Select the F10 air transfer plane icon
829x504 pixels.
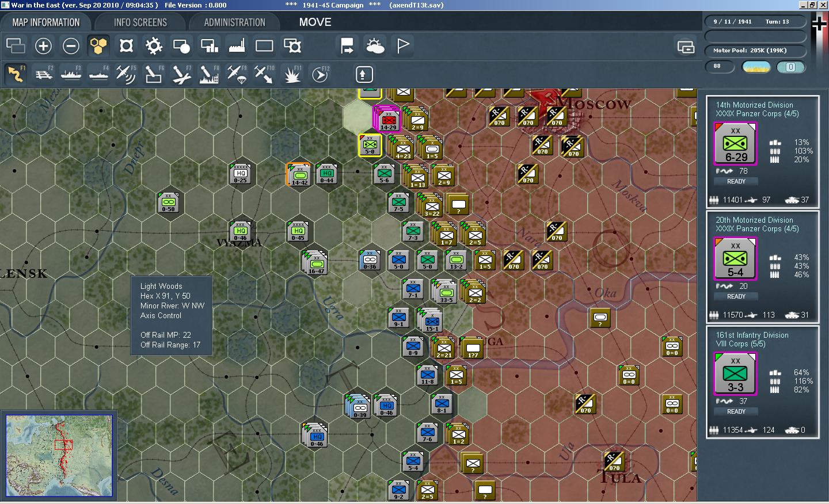264,74
